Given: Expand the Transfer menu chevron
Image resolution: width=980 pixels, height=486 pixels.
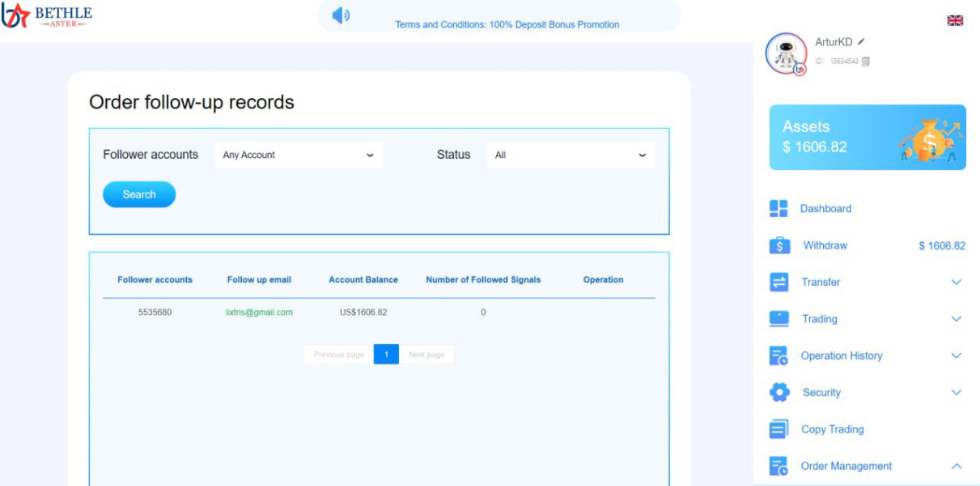Looking at the screenshot, I should [956, 282].
